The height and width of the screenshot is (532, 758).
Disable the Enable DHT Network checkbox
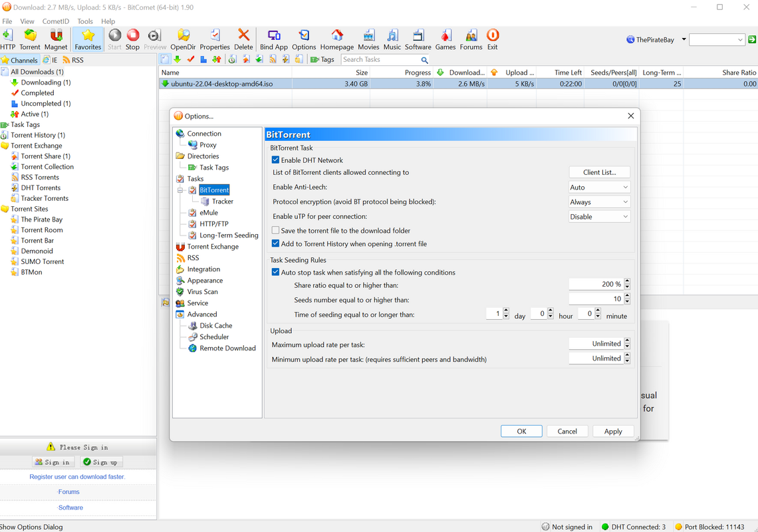pos(276,160)
